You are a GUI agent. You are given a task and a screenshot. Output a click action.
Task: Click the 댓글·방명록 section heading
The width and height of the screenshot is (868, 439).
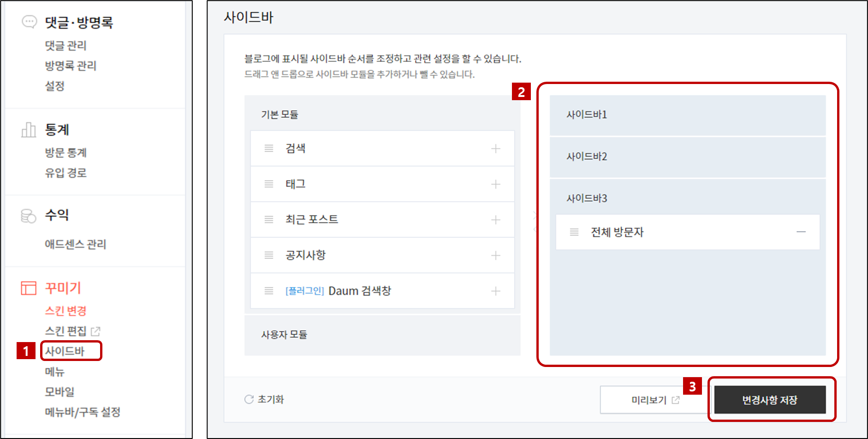pos(79,22)
